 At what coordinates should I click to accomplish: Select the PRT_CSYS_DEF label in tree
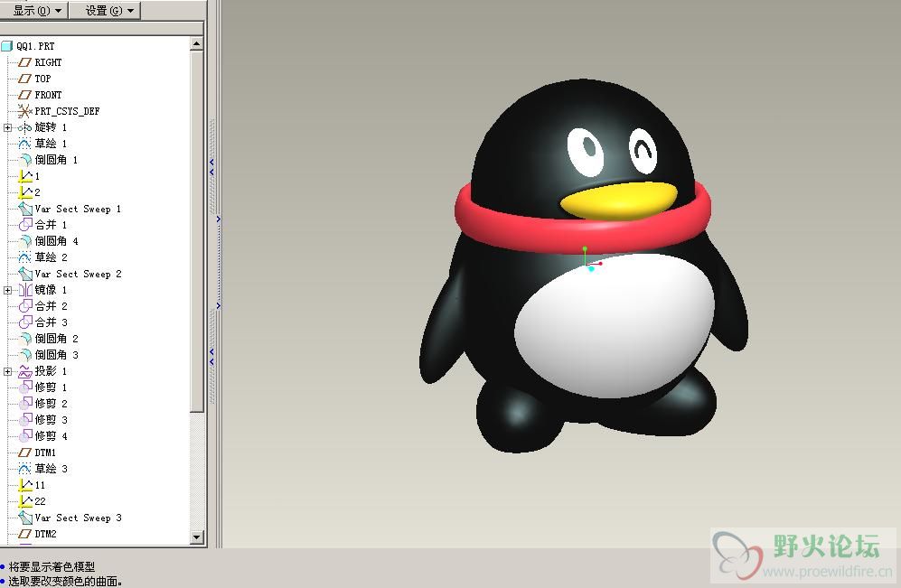click(67, 111)
